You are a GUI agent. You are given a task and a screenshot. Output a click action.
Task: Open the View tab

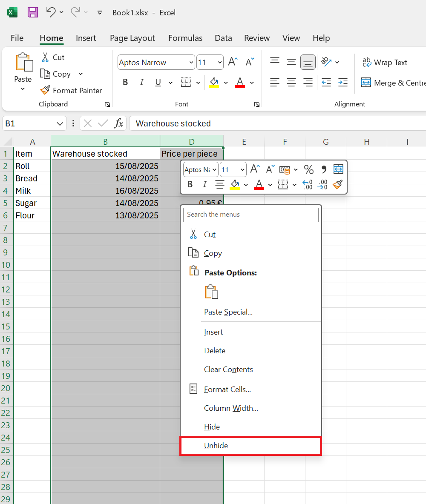291,38
